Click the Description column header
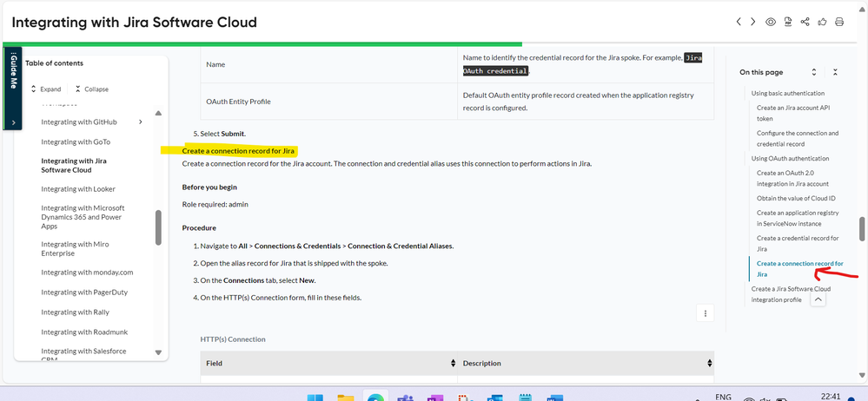Image resolution: width=868 pixels, height=401 pixels. click(586, 364)
